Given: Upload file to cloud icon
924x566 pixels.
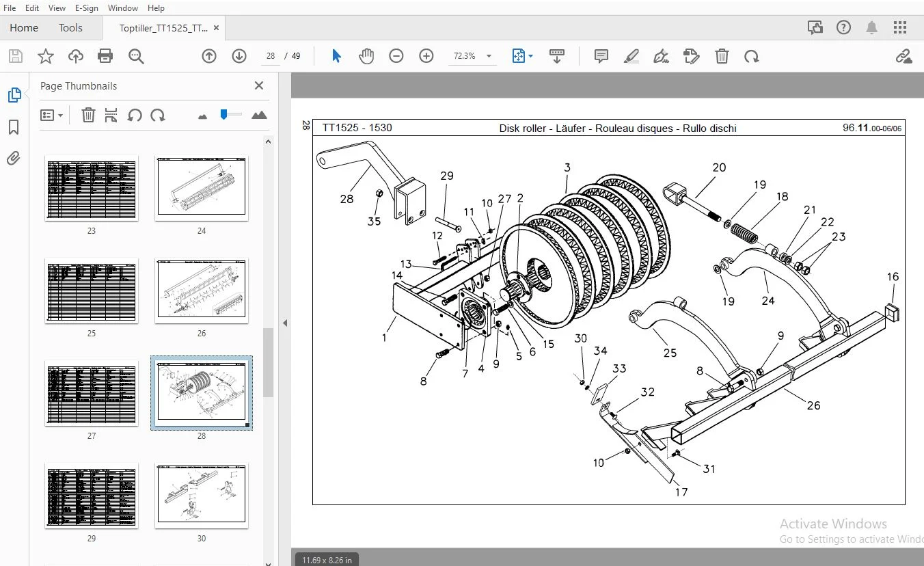Looking at the screenshot, I should 75,56.
